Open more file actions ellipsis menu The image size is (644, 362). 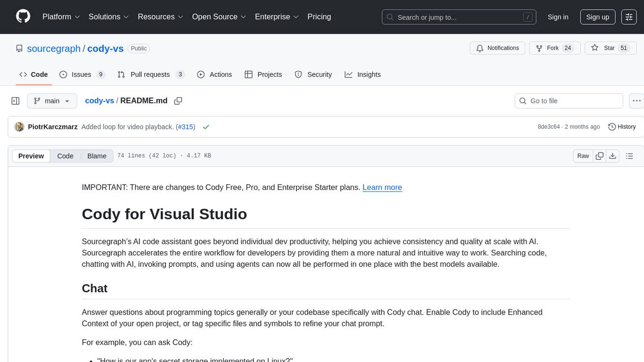636,101
